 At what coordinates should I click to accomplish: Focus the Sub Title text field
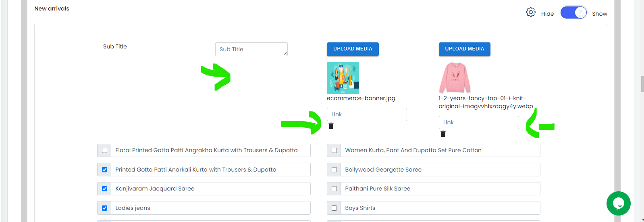(x=251, y=49)
